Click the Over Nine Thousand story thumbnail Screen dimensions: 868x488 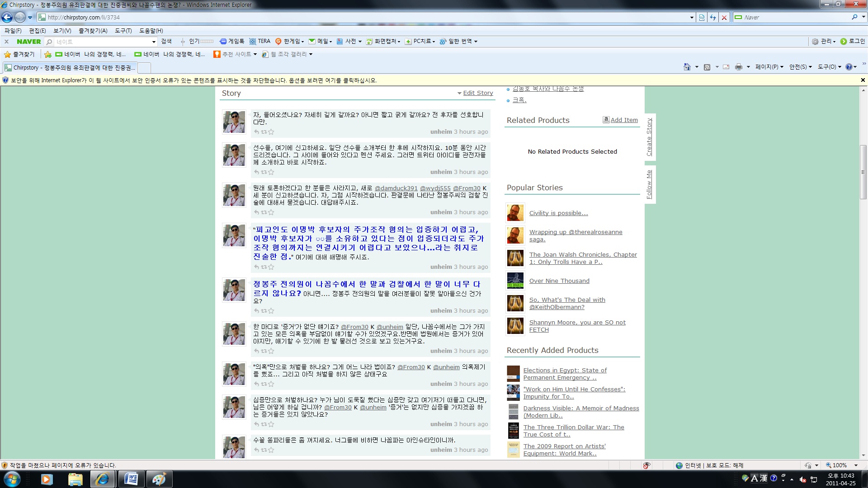515,281
